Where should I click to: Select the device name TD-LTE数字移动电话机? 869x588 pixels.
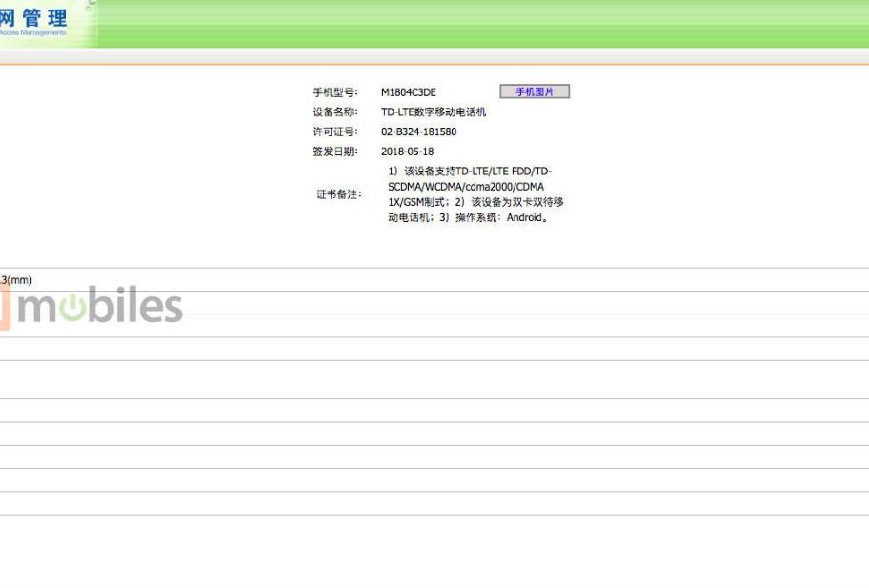434,112
